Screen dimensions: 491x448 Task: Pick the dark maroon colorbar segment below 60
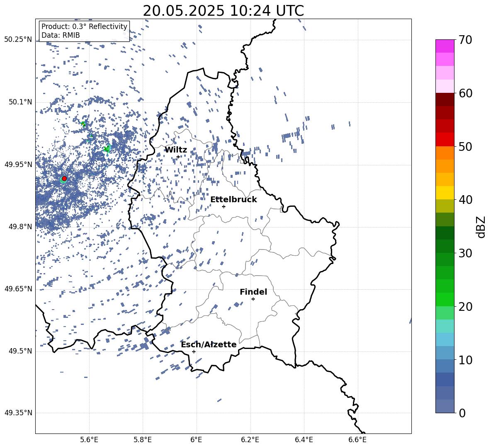tap(445, 100)
